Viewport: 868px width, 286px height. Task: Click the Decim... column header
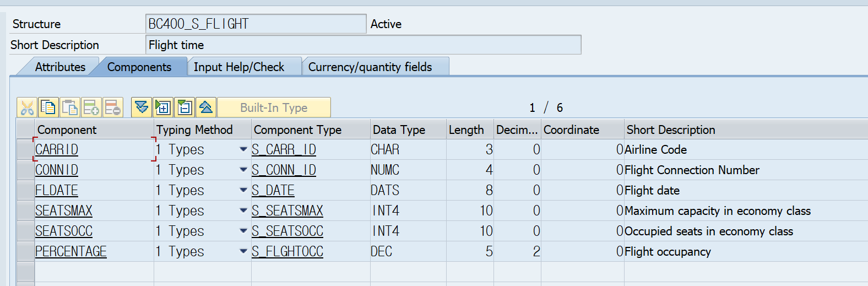[517, 129]
